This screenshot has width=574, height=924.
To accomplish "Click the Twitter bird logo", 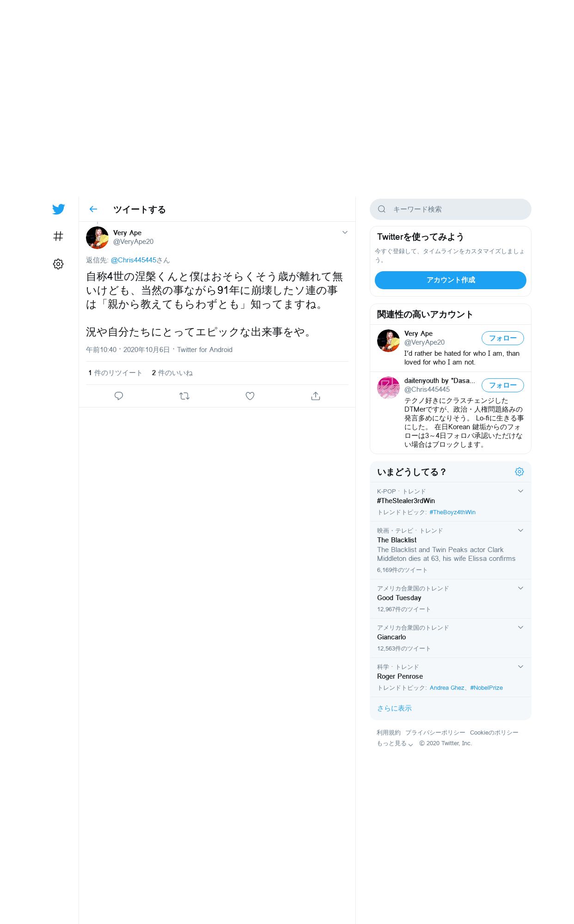I will pyautogui.click(x=58, y=209).
